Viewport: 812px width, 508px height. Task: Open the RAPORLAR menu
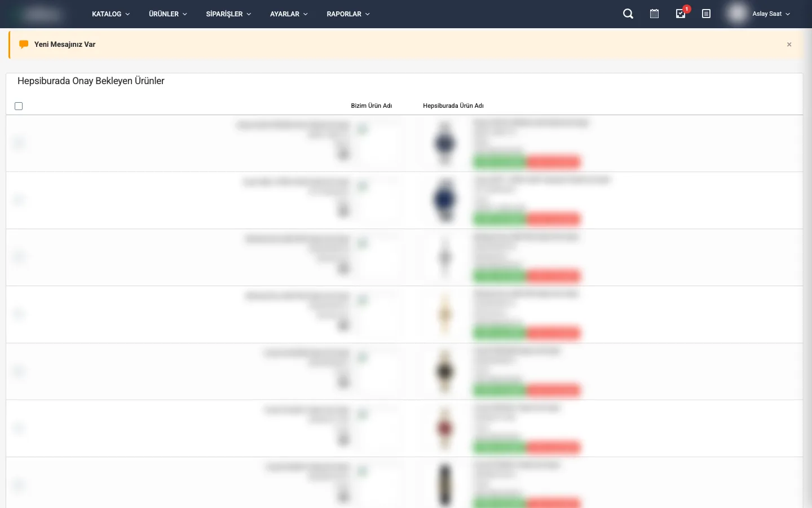(x=348, y=14)
